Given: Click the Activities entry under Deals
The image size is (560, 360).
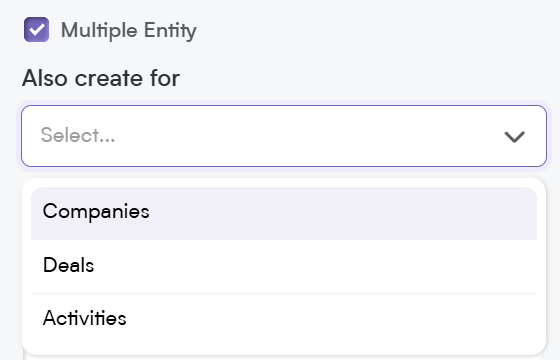Looking at the screenshot, I should point(284,320).
